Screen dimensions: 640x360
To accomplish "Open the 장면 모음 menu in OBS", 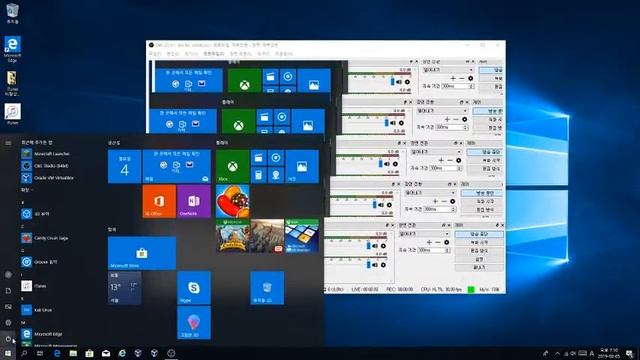I will (x=240, y=53).
